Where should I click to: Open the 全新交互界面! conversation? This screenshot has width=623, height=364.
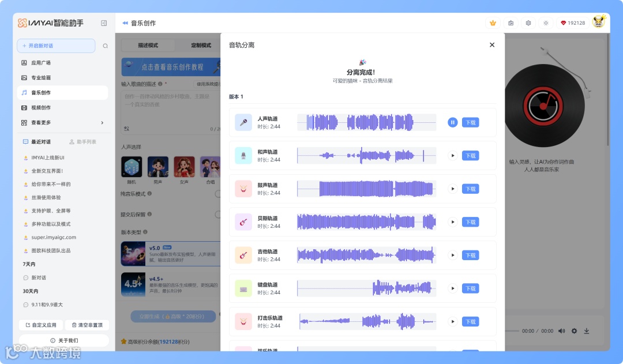pyautogui.click(x=47, y=171)
